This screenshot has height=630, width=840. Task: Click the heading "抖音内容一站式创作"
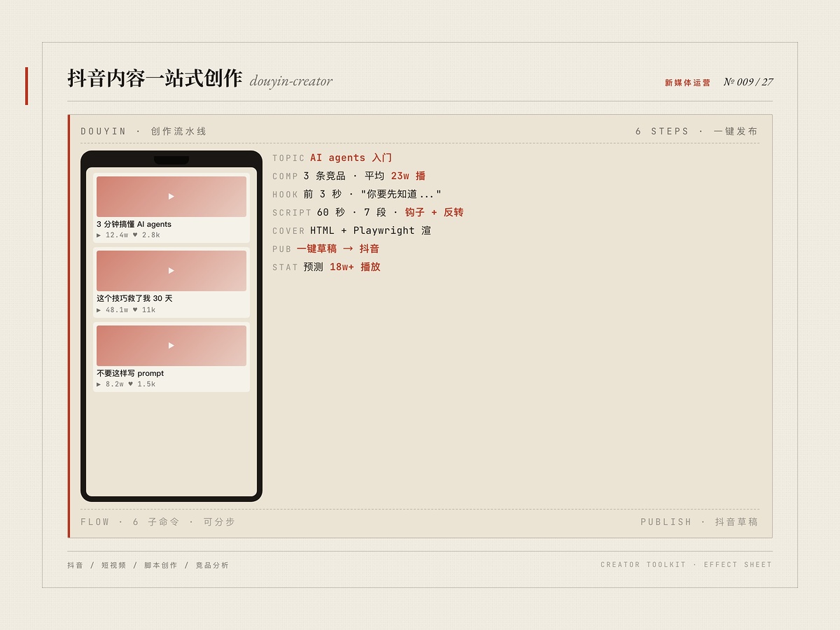pos(155,78)
